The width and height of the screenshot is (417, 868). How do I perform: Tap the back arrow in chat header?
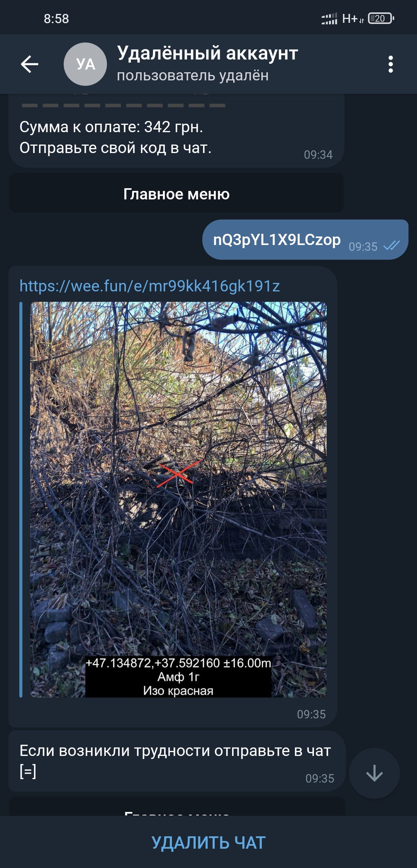[29, 64]
